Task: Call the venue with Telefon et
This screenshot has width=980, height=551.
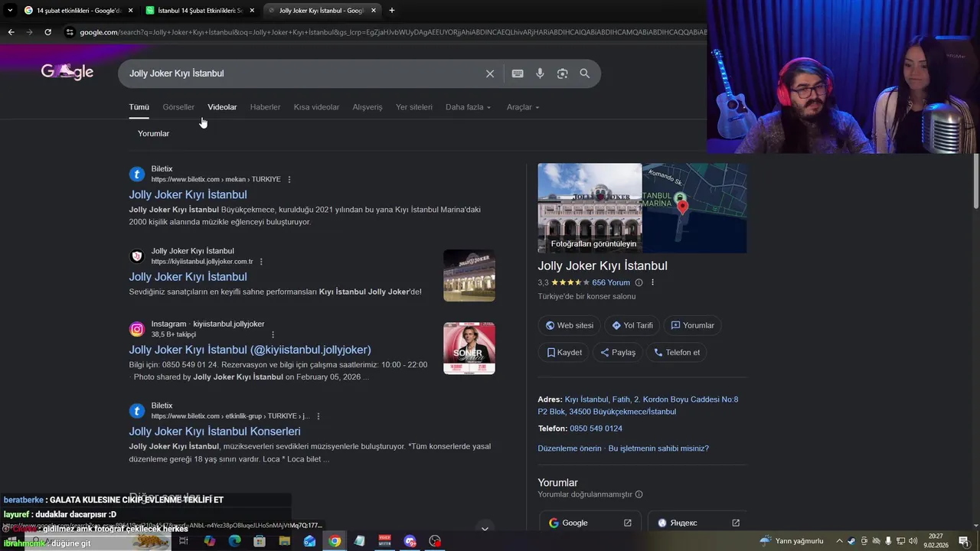Action: click(x=677, y=352)
